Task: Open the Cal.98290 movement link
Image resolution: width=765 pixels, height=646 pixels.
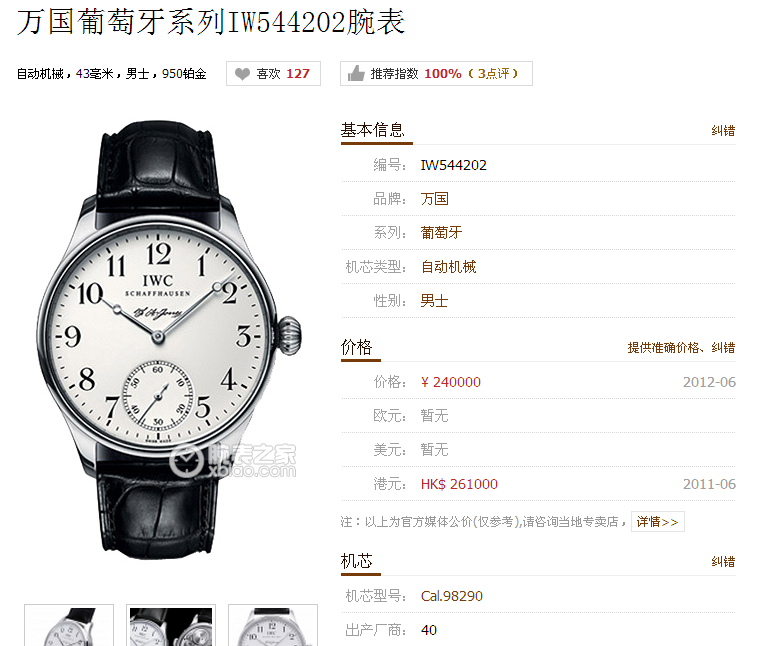Action: pos(452,596)
